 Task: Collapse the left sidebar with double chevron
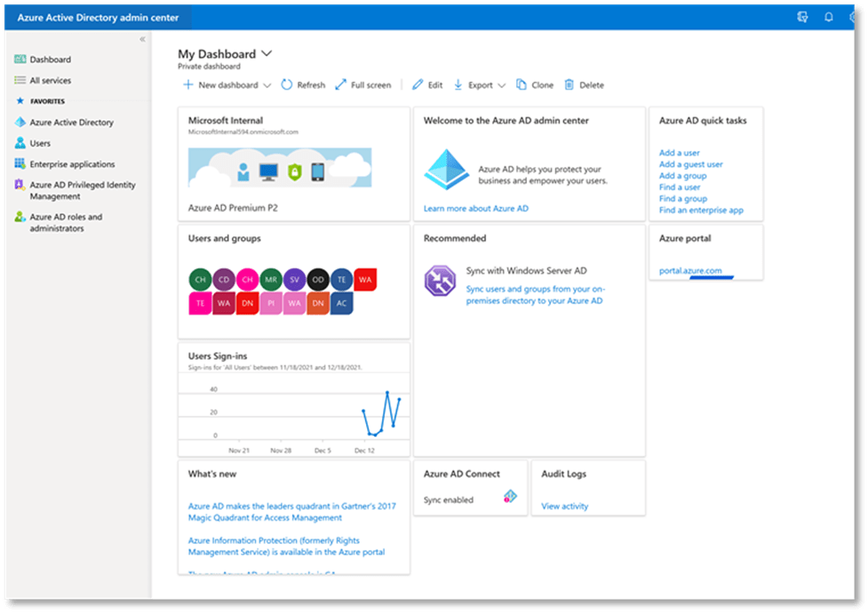coord(142,39)
